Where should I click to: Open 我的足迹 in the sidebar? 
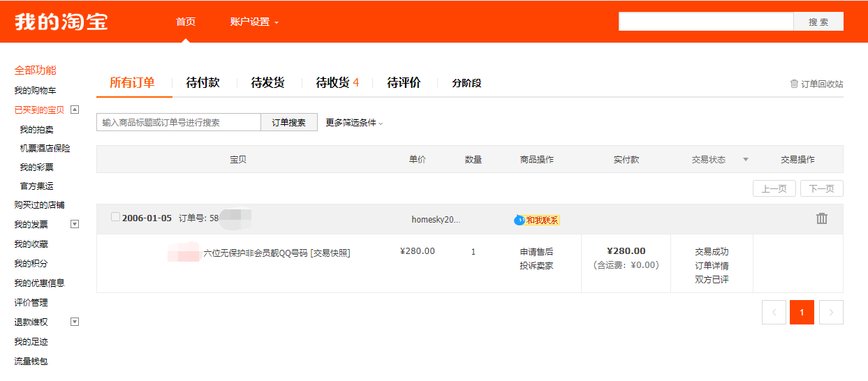coord(31,342)
